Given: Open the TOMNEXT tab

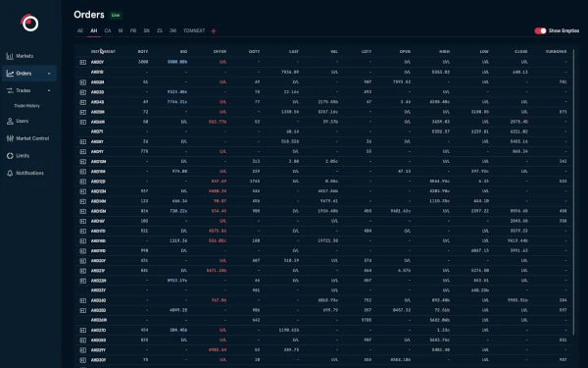Looking at the screenshot, I should point(194,30).
